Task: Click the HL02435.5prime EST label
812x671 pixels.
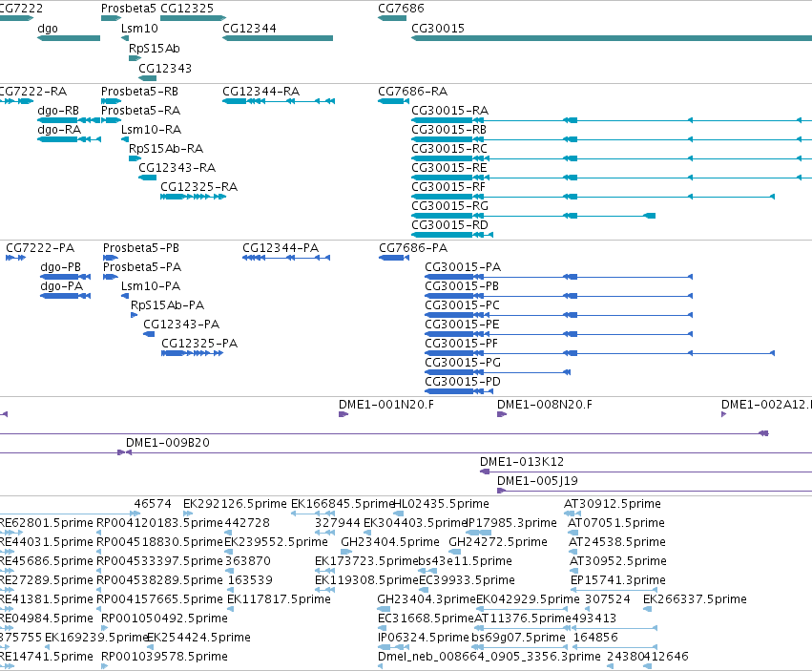Action: (x=441, y=504)
